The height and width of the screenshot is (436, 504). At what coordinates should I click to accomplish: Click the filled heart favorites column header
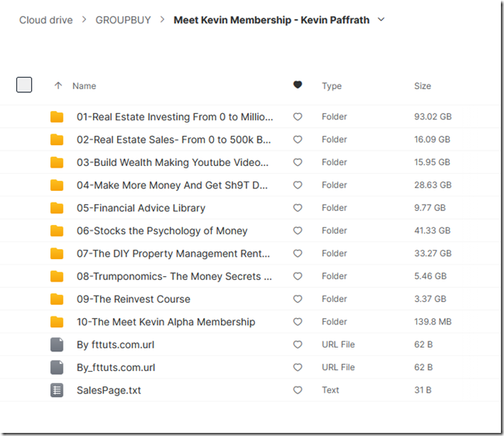click(x=298, y=85)
